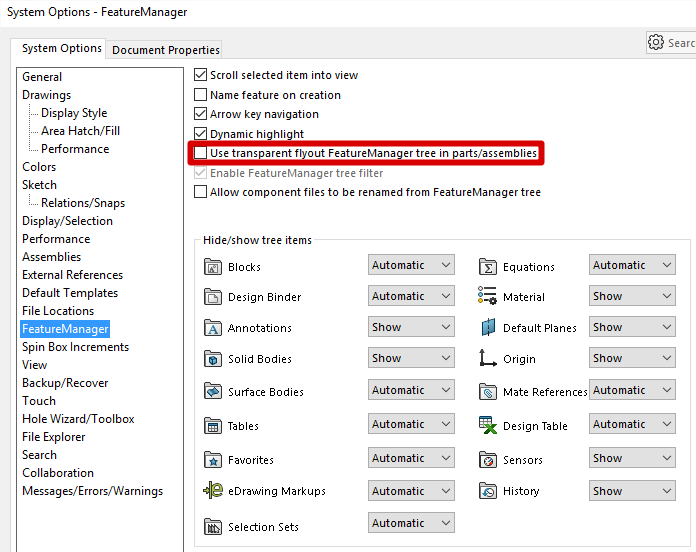The image size is (696, 552).
Task: Uncheck Scroll selected item into view
Action: (201, 75)
